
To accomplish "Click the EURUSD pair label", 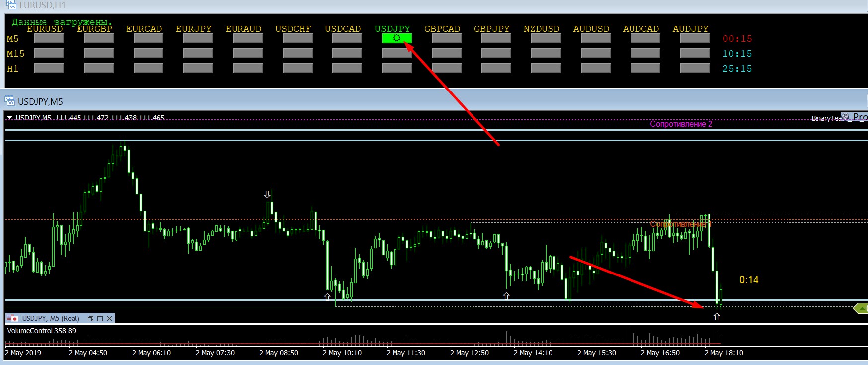I will pyautogui.click(x=45, y=29).
